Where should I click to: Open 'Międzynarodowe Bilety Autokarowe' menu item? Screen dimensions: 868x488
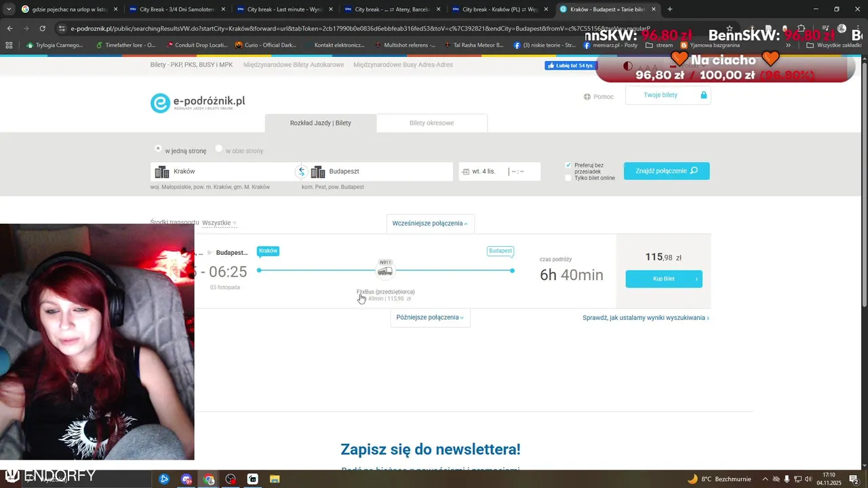pos(294,65)
